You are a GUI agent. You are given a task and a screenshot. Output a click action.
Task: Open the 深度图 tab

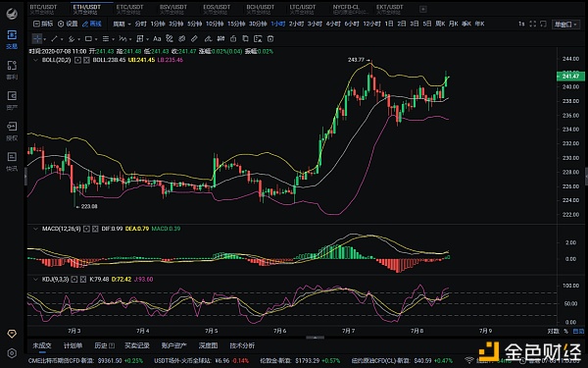click(x=208, y=345)
